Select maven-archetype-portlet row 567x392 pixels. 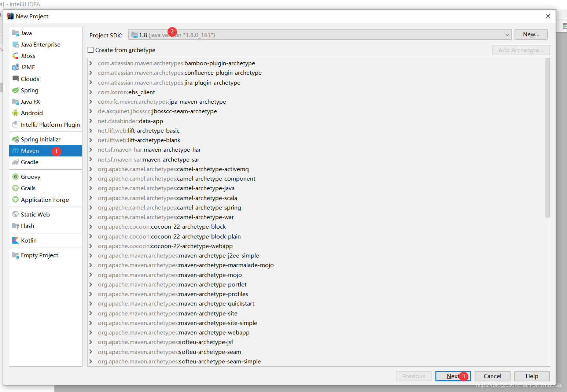click(316, 285)
